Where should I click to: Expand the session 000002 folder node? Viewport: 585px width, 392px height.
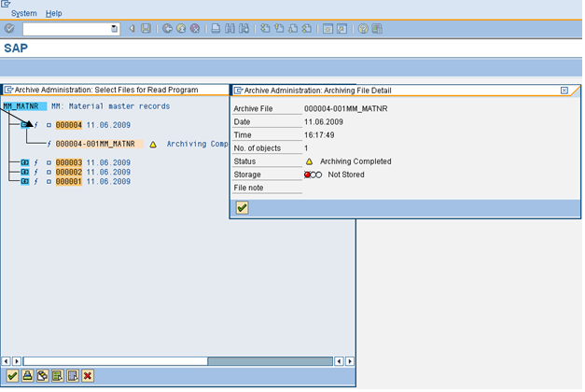click(x=24, y=172)
